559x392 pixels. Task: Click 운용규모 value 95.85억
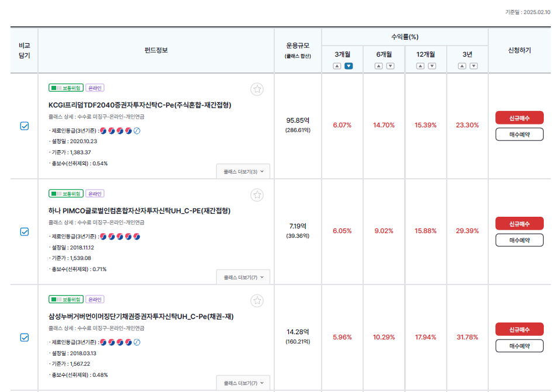298,120
